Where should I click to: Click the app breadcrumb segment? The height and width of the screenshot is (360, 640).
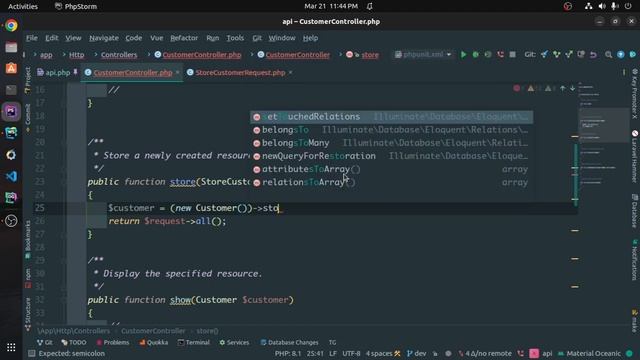click(x=46, y=55)
